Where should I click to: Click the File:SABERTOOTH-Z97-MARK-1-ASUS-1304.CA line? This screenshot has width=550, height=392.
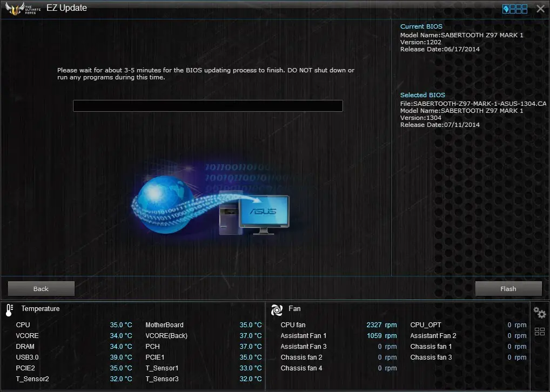click(x=473, y=104)
